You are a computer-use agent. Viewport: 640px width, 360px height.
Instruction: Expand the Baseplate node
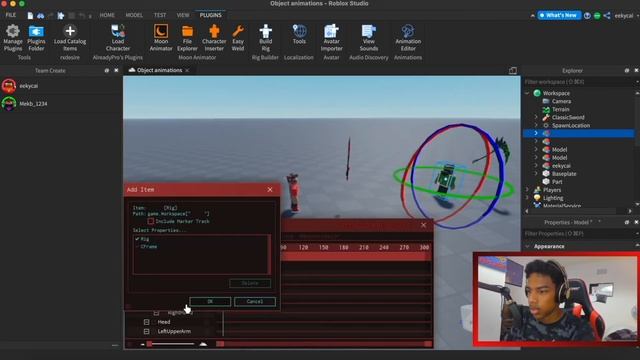(x=536, y=173)
